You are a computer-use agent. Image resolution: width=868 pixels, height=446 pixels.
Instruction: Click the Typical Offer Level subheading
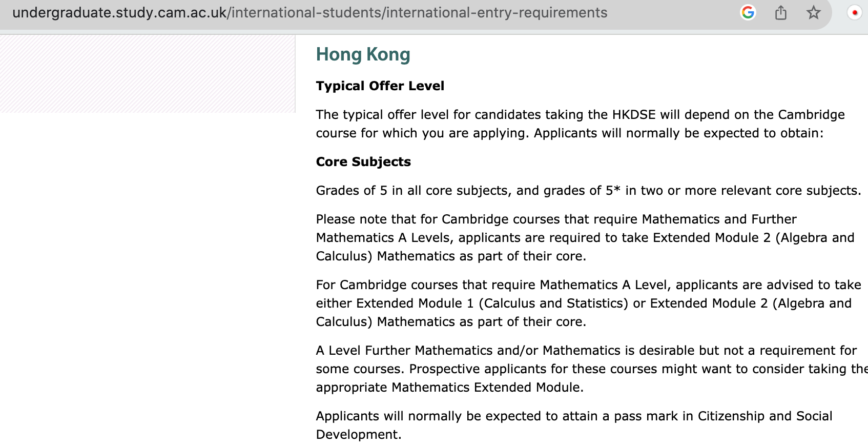pos(380,86)
